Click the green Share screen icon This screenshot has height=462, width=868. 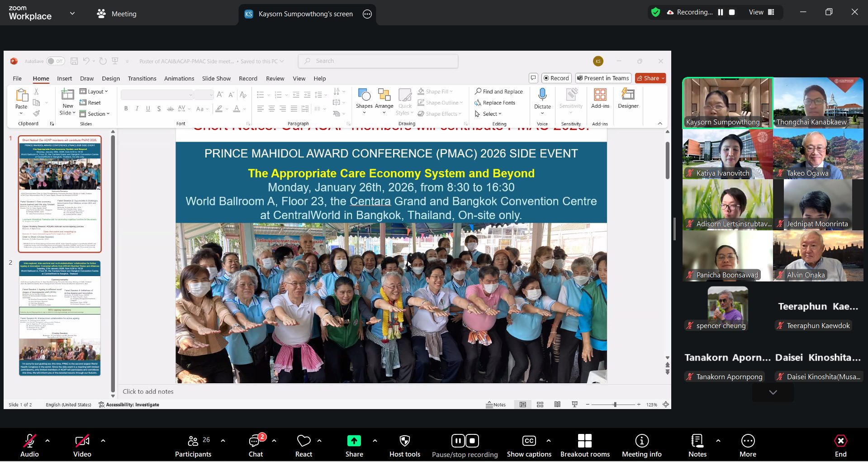pos(354,441)
